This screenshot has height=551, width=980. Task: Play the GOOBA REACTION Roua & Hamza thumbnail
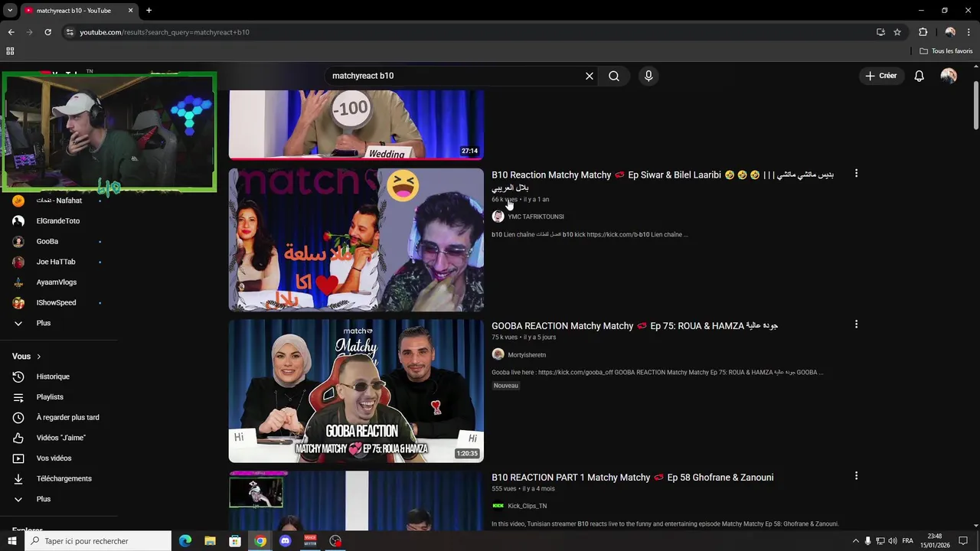(356, 391)
